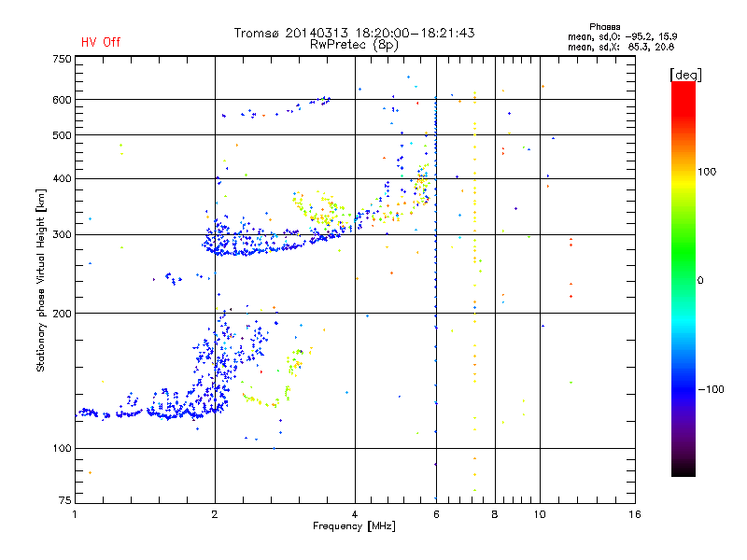Click the colorbar '0' tick label
The image size is (747, 560).
coord(700,280)
